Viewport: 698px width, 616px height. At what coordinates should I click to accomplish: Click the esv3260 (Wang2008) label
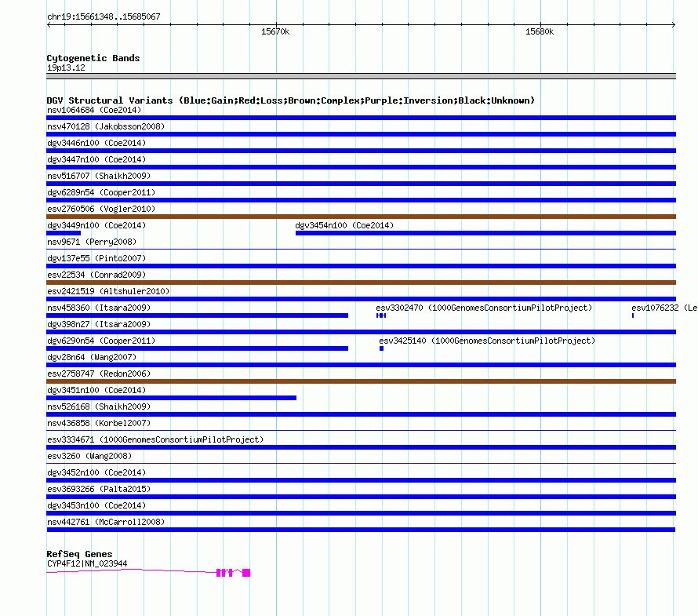coord(89,456)
